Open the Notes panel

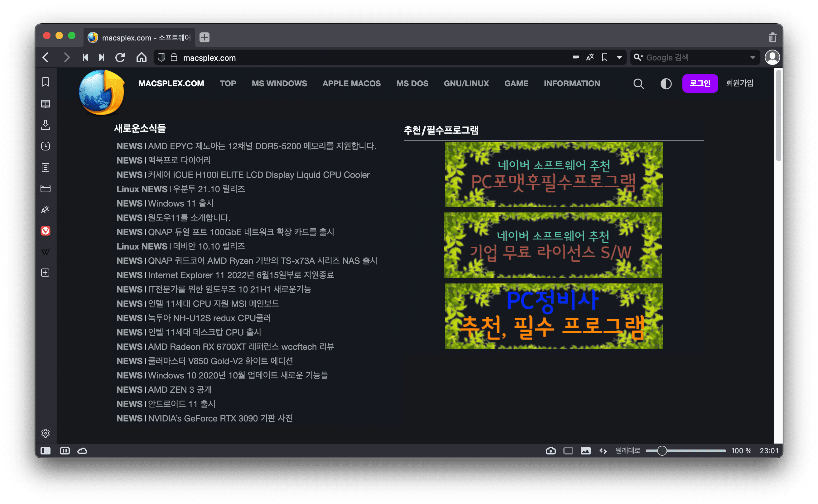pos(46,167)
